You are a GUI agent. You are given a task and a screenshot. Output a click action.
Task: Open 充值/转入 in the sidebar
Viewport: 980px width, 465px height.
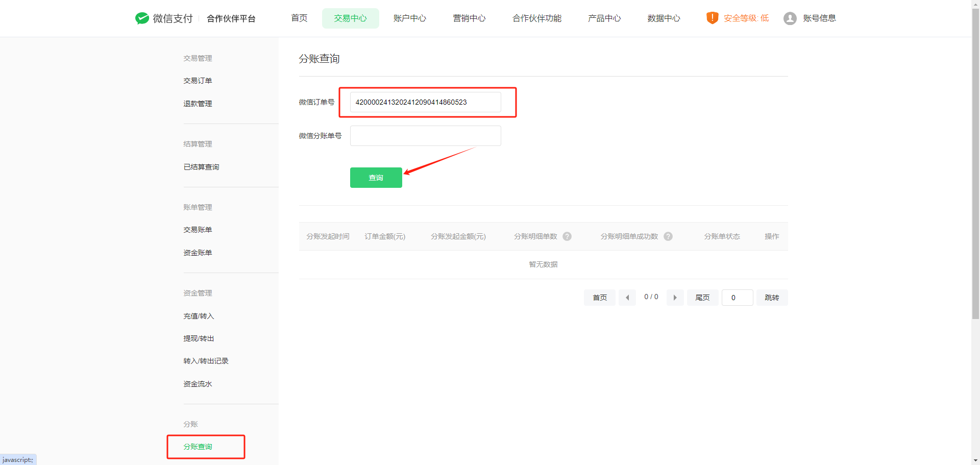point(199,316)
